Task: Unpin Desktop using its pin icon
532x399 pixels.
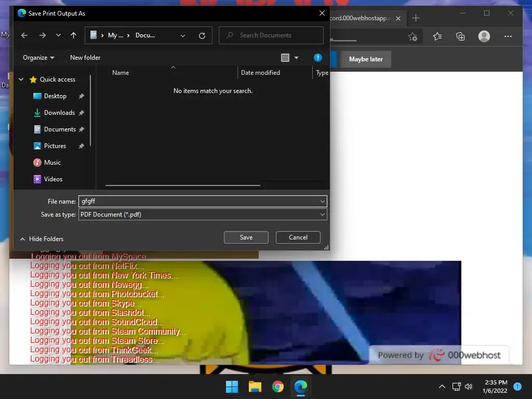Action: [x=82, y=96]
